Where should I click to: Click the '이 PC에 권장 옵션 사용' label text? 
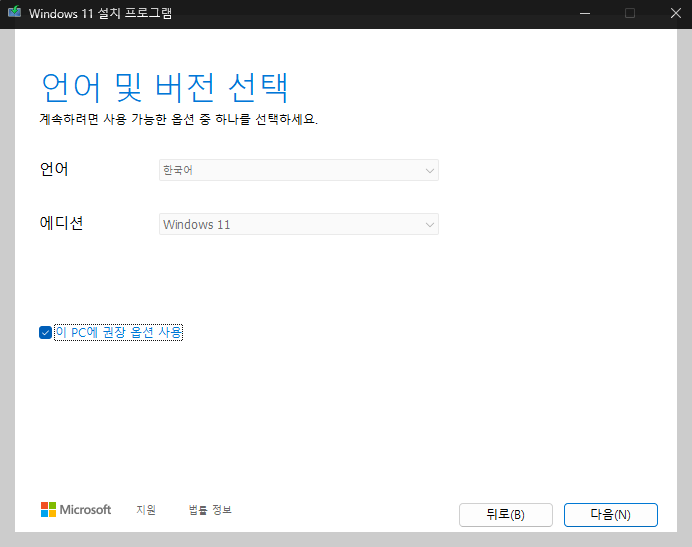pos(118,332)
